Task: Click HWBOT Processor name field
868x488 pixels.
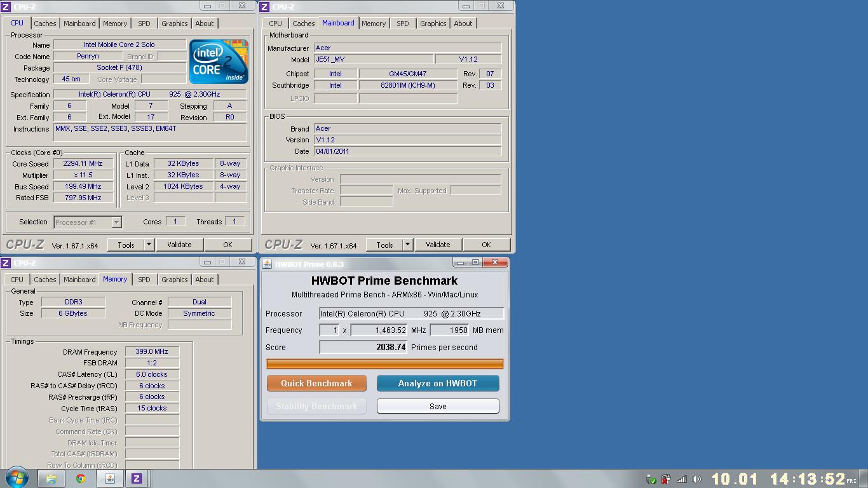Action: click(412, 313)
